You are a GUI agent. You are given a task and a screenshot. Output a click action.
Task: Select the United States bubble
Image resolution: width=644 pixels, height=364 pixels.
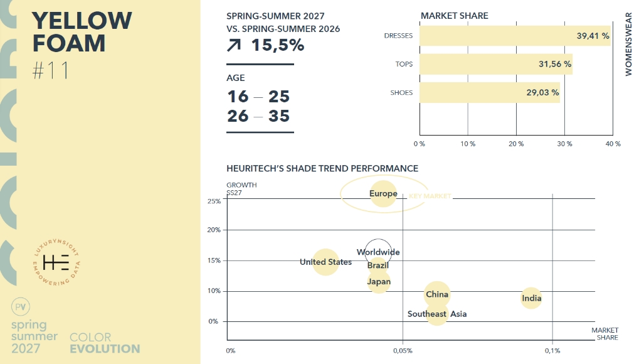point(325,262)
